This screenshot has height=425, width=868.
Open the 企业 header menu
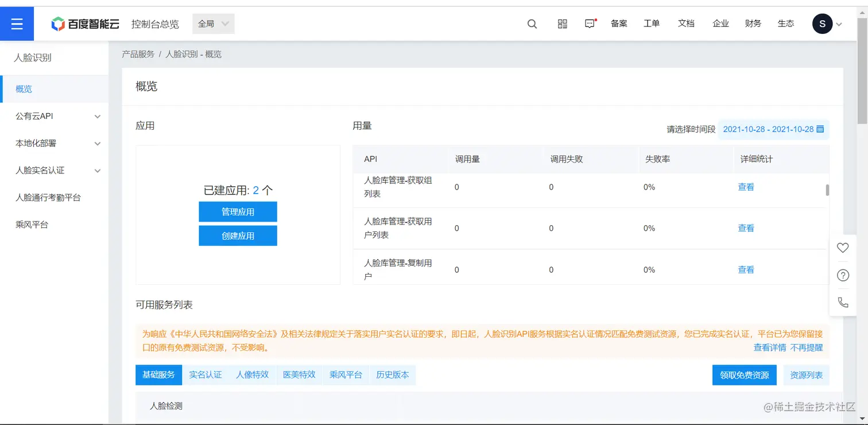coord(720,24)
